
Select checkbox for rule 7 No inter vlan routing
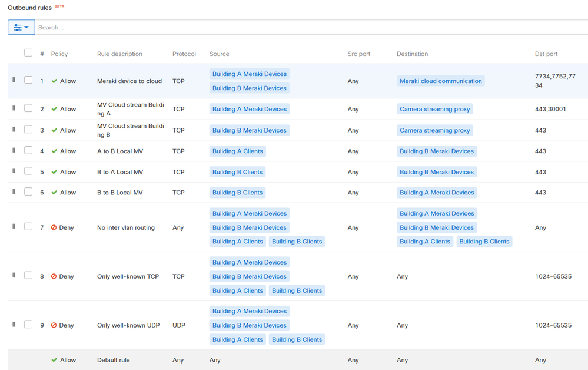pyautogui.click(x=28, y=227)
